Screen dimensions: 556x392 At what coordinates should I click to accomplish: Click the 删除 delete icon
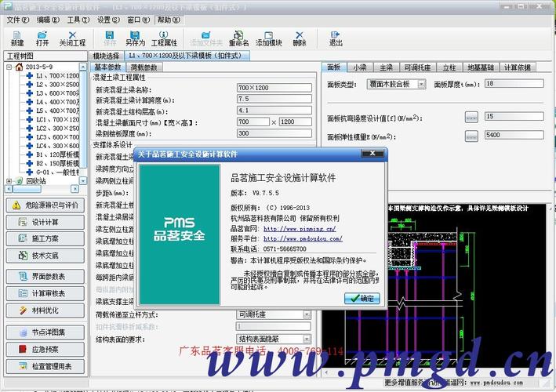(300, 38)
